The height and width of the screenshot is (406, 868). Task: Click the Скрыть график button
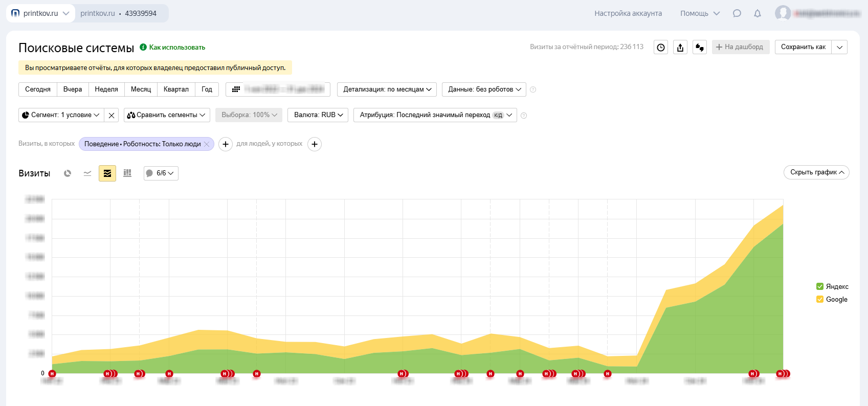(816, 172)
